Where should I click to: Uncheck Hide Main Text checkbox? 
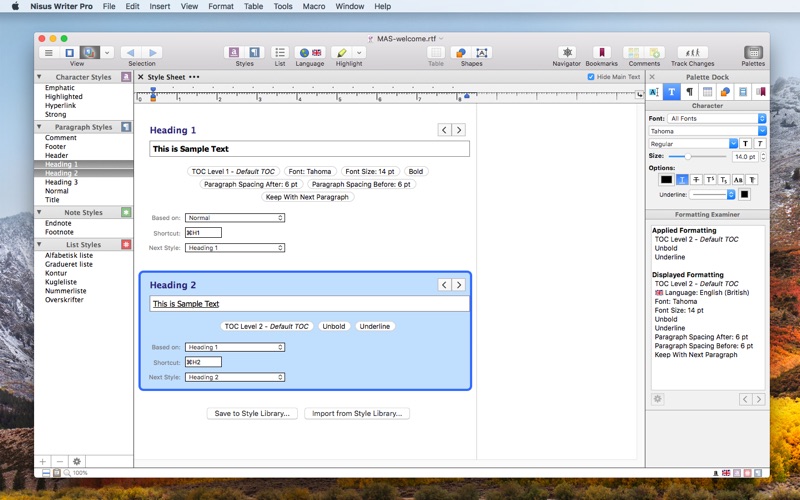pyautogui.click(x=591, y=77)
